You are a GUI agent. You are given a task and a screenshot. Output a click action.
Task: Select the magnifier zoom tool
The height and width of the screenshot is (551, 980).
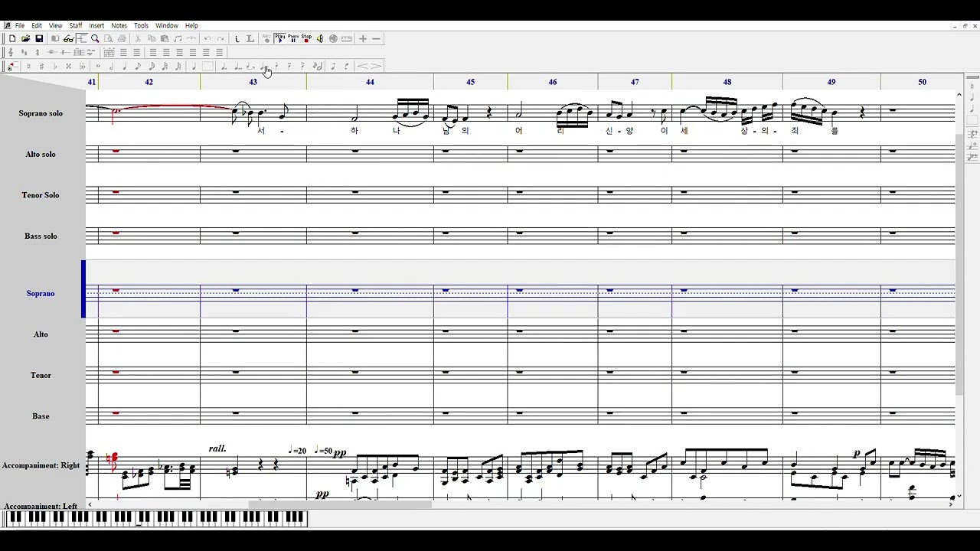[x=95, y=38]
